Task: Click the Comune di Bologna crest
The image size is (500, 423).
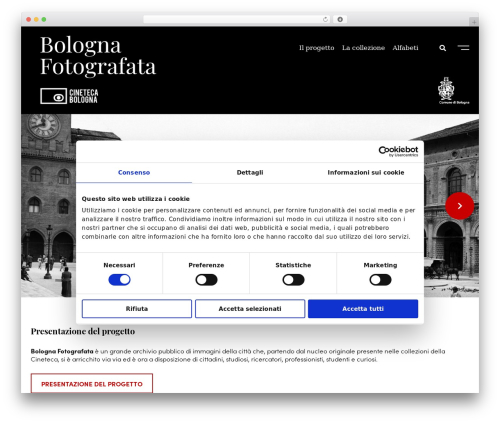Action: click(x=453, y=91)
